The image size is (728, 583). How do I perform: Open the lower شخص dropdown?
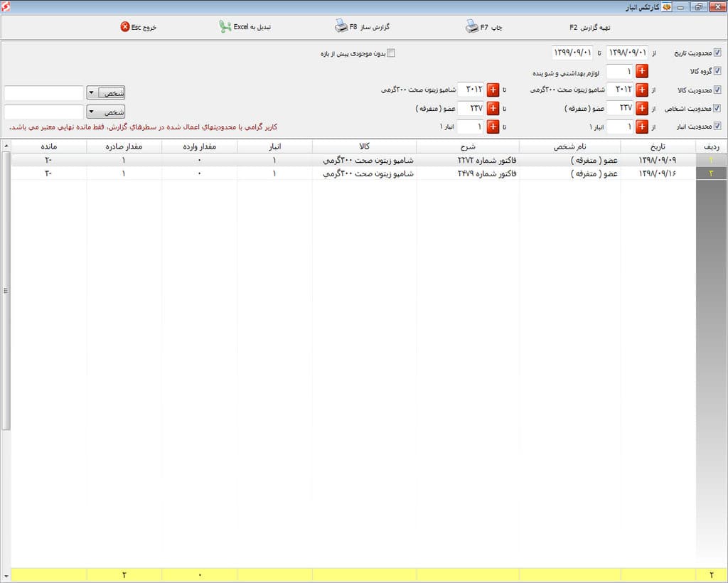(92, 112)
